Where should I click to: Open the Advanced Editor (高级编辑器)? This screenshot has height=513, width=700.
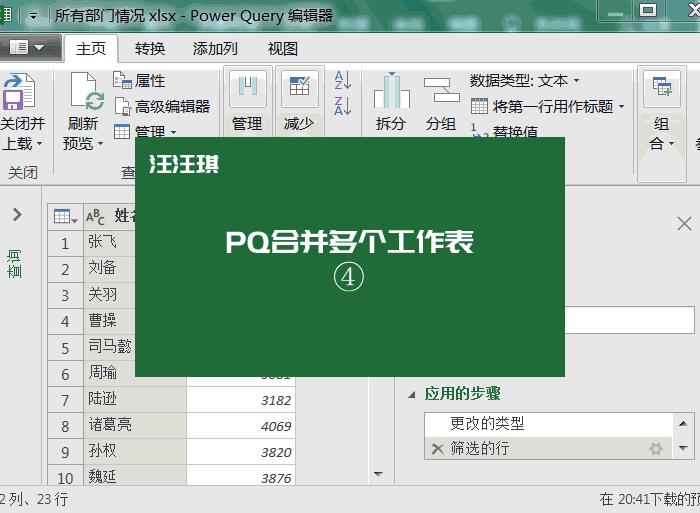point(162,106)
